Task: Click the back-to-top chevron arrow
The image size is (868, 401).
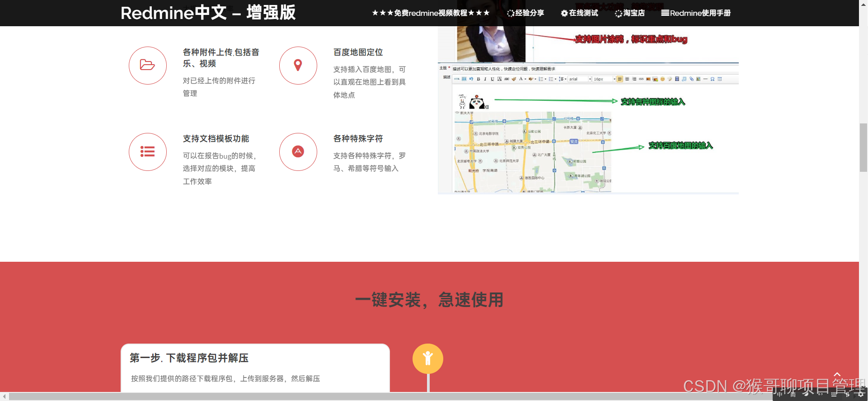Action: coord(837,374)
